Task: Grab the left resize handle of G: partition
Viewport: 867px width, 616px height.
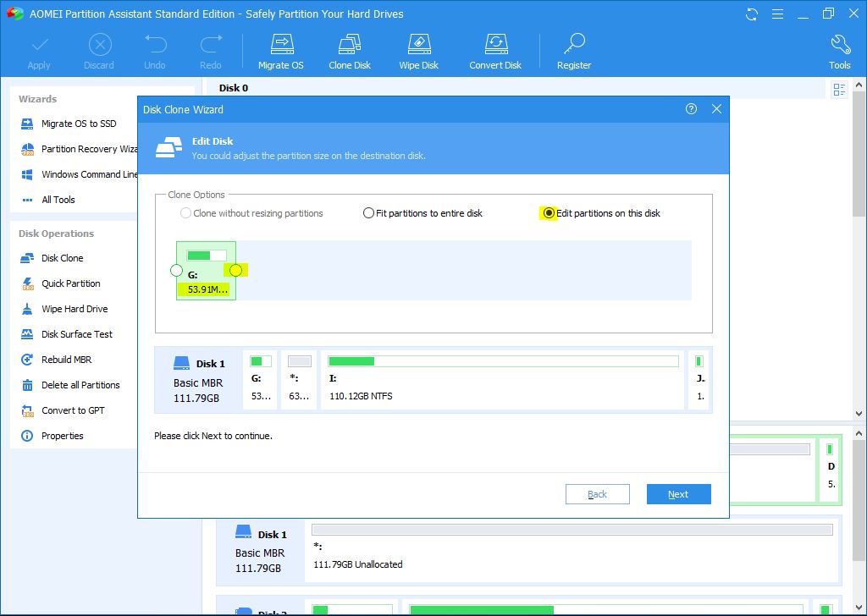Action: point(176,271)
